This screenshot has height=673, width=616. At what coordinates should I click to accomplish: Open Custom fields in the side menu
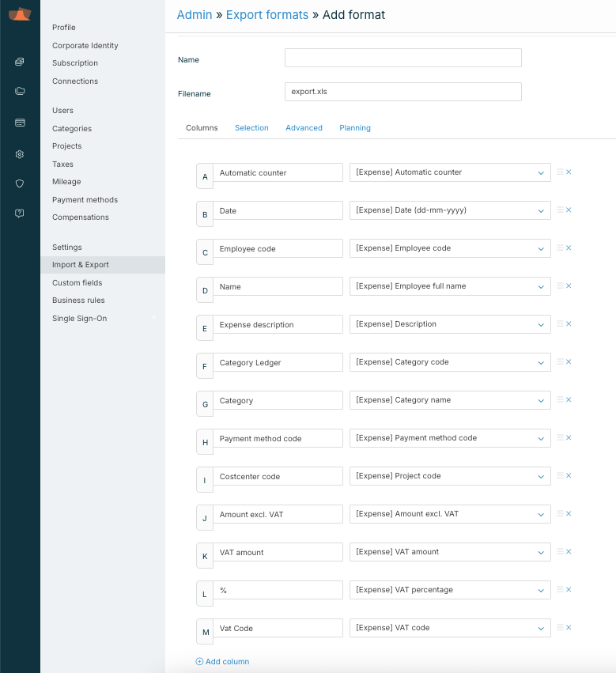77,283
